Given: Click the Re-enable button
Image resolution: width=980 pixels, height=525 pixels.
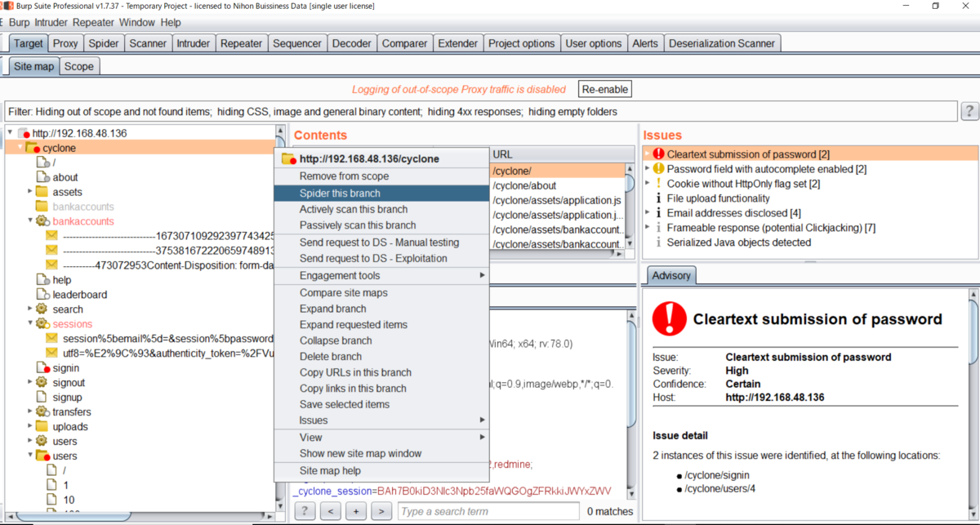Looking at the screenshot, I should [605, 89].
